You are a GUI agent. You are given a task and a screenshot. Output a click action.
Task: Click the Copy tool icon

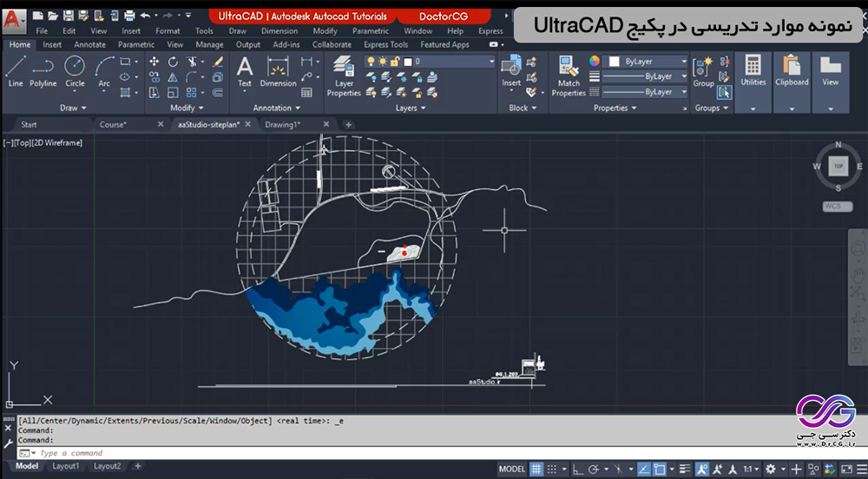click(x=154, y=77)
